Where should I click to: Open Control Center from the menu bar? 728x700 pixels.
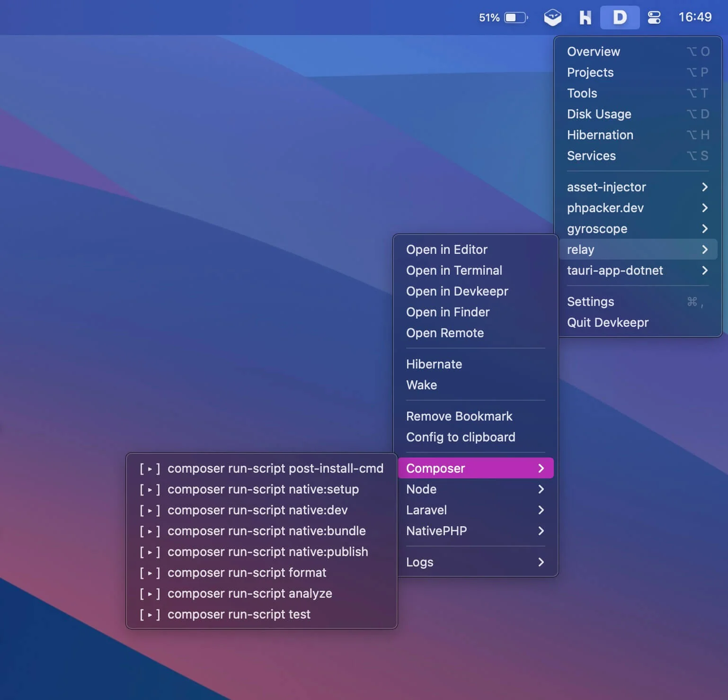click(654, 17)
